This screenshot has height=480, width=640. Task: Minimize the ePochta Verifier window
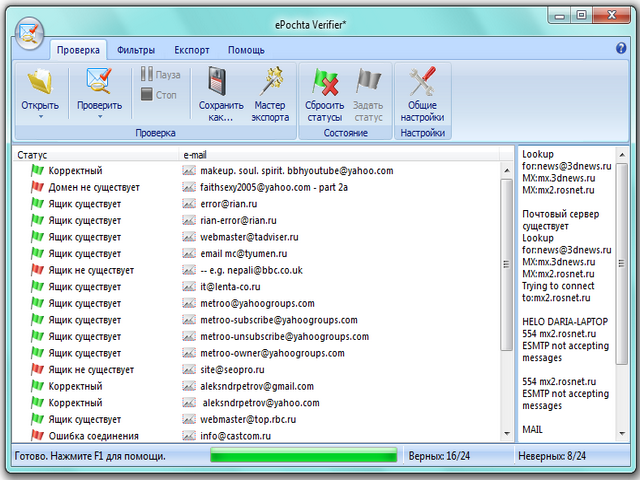(560, 16)
